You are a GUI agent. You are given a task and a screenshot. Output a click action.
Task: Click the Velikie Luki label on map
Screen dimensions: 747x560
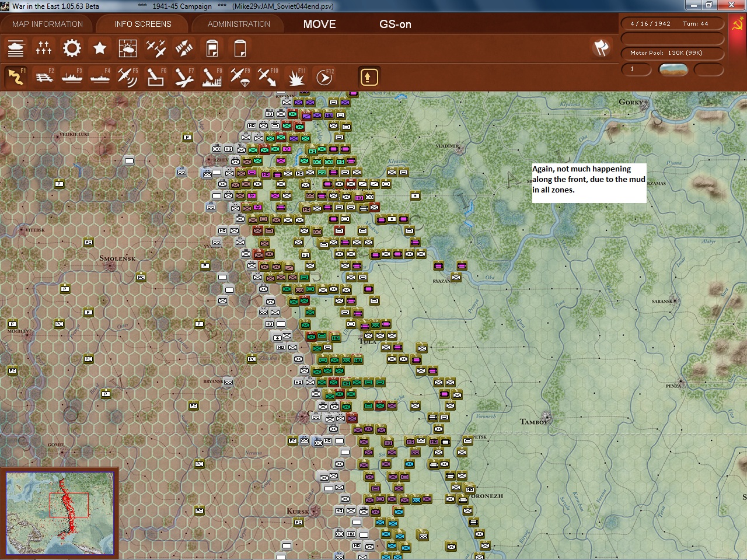pyautogui.click(x=75, y=135)
